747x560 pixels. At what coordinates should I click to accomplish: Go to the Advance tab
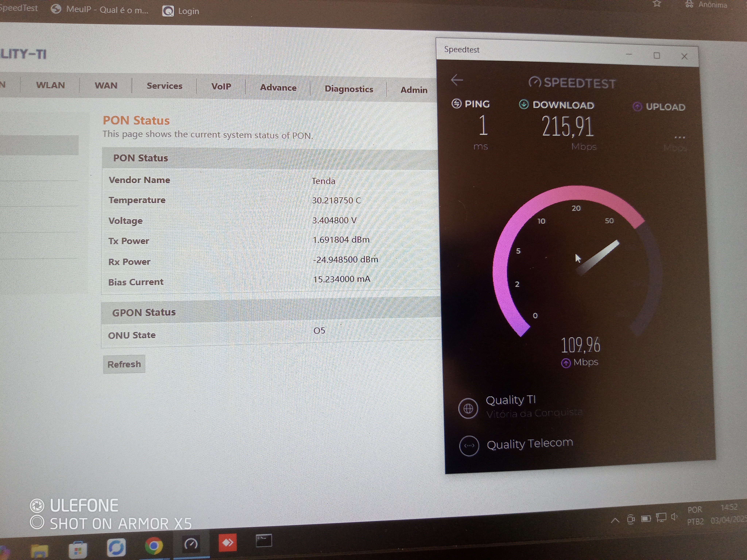278,87
